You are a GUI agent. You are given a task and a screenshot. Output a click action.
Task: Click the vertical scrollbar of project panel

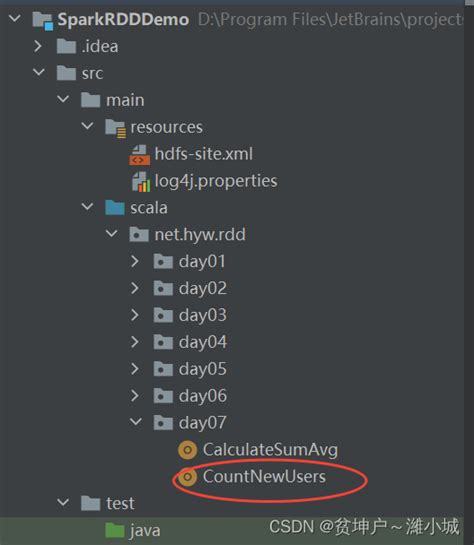coord(469,272)
